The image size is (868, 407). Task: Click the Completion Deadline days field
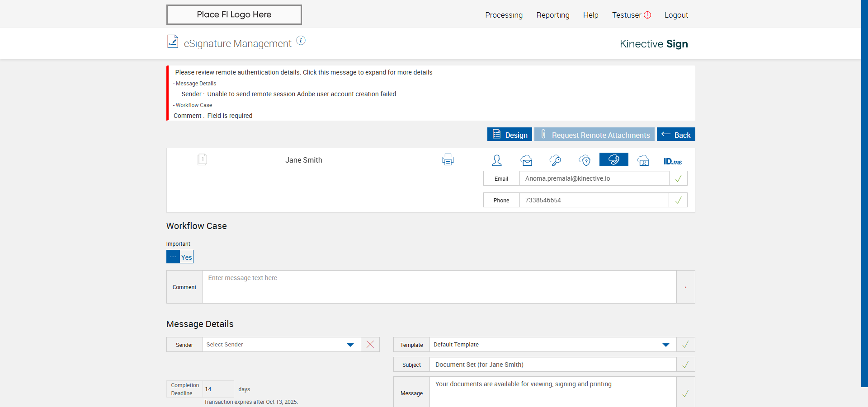(218, 389)
